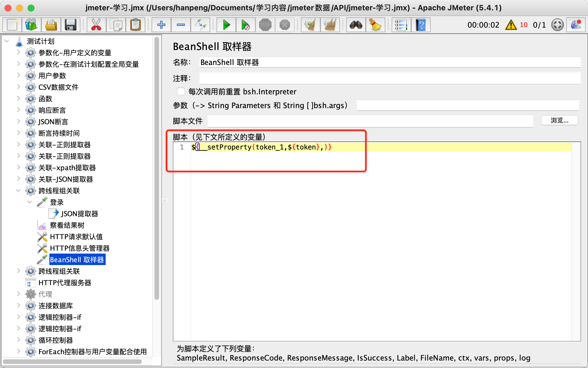Viewport: 588px width, 368px height.
Task: Click the Shutdown test icon
Action: (285, 25)
